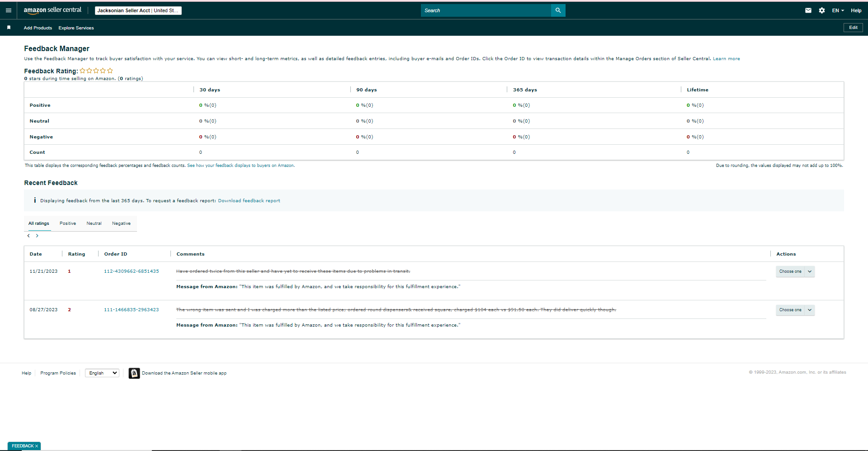The height and width of the screenshot is (451, 868).
Task: Open the English language selector in footer
Action: click(102, 373)
